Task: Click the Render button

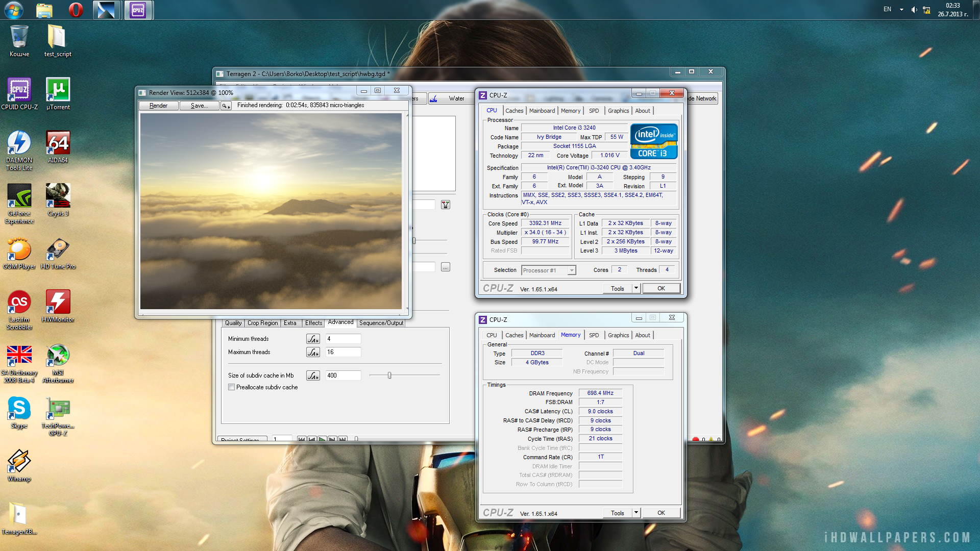Action: [158, 106]
